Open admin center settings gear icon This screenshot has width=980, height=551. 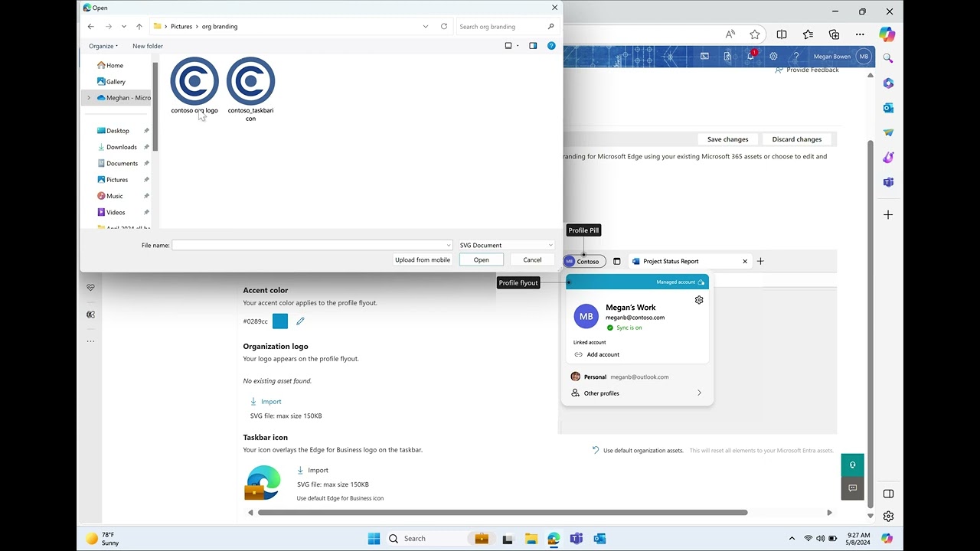point(773,57)
